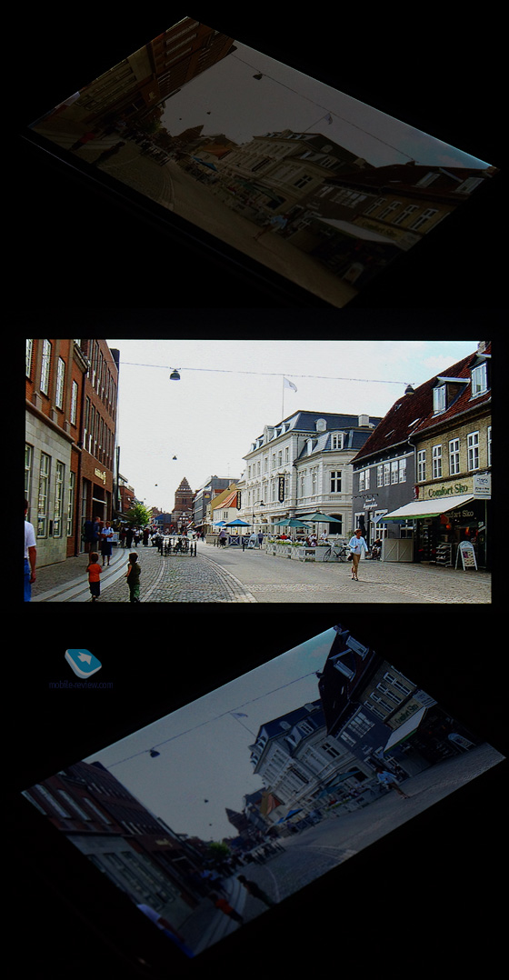Click the Comfort Sko sign in bottom photo
This screenshot has width=509, height=980.
click(406, 712)
